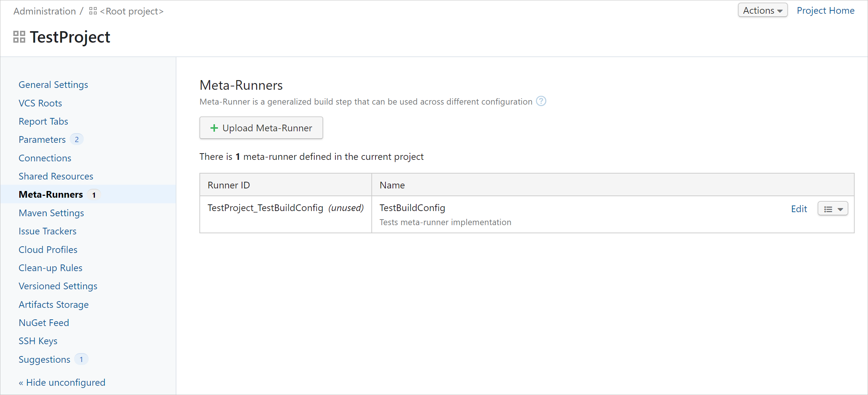Edit the TestBuildConfig meta-runner

799,209
